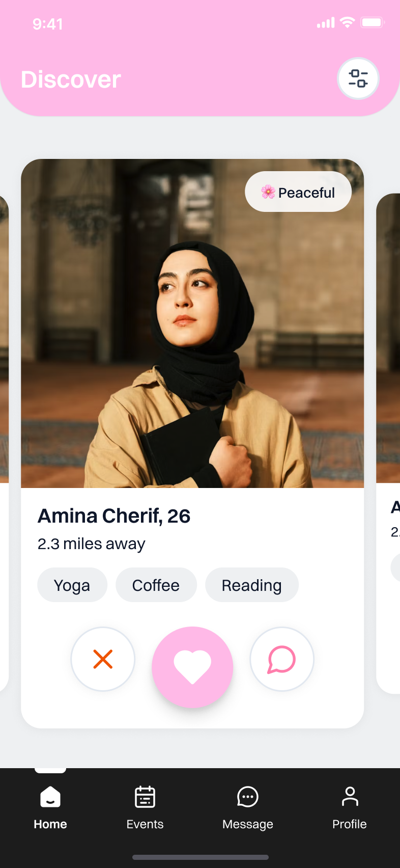
Task: Open the filter settings icon
Action: coord(358,78)
